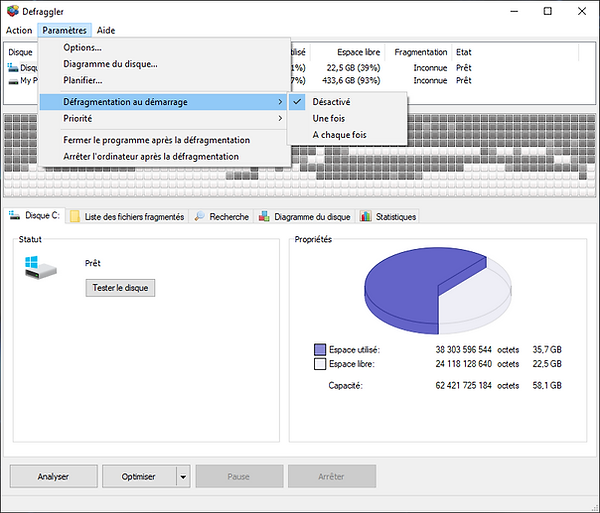The height and width of the screenshot is (513, 600).
Task: Click the Defraggler app icon in title bar
Action: coord(13,11)
